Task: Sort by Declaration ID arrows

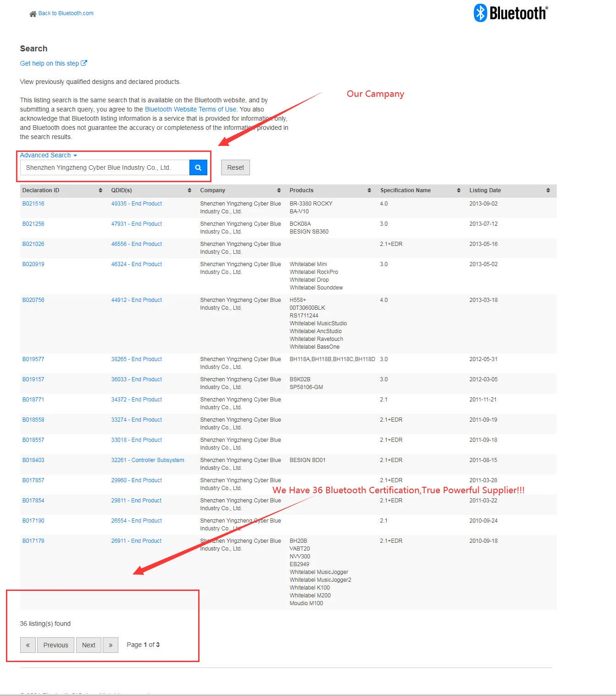Action: [x=100, y=190]
